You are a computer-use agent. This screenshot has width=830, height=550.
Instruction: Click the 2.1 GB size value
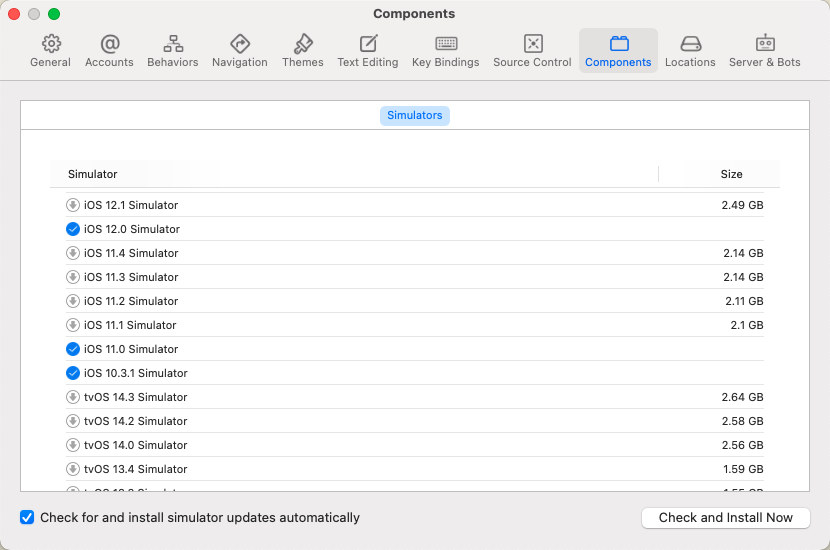click(747, 325)
